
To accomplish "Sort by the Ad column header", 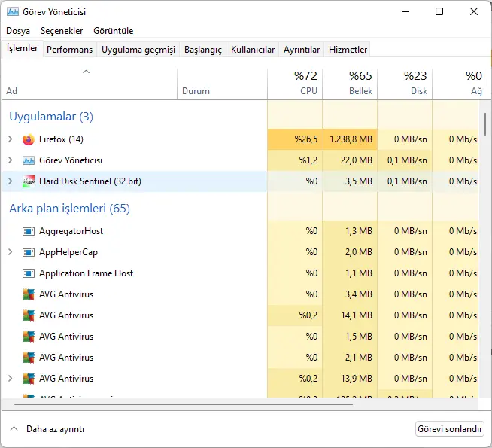I will click(89, 84).
